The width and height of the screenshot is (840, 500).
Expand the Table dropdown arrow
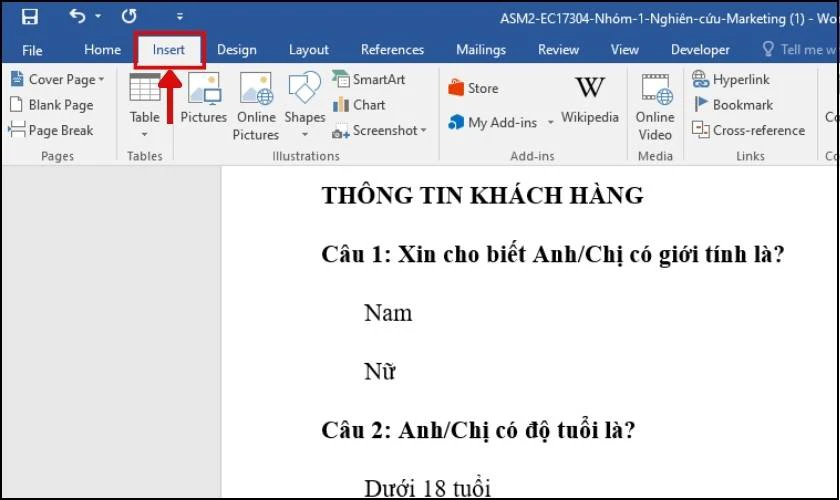145,134
